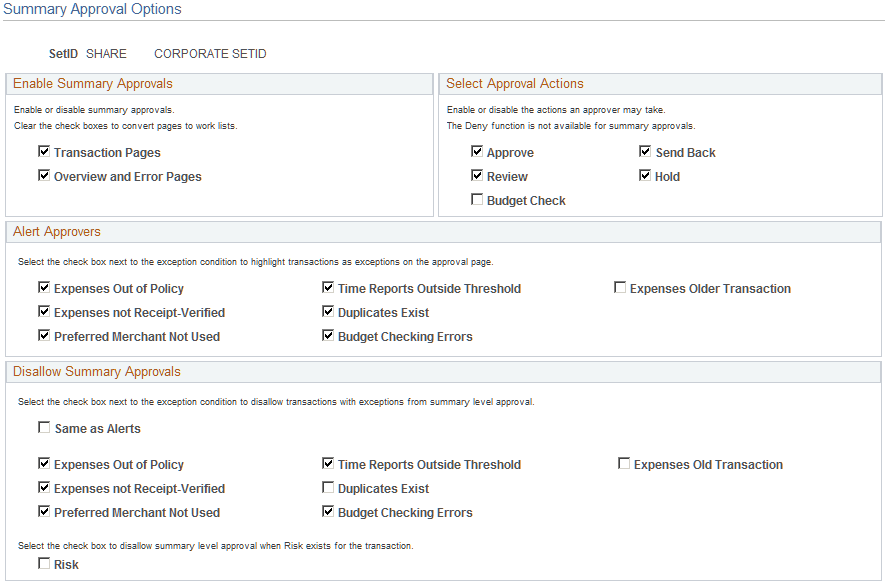Disable Overview and Error Pages summary approvals
This screenshot has height=588, width=885.
[44, 175]
